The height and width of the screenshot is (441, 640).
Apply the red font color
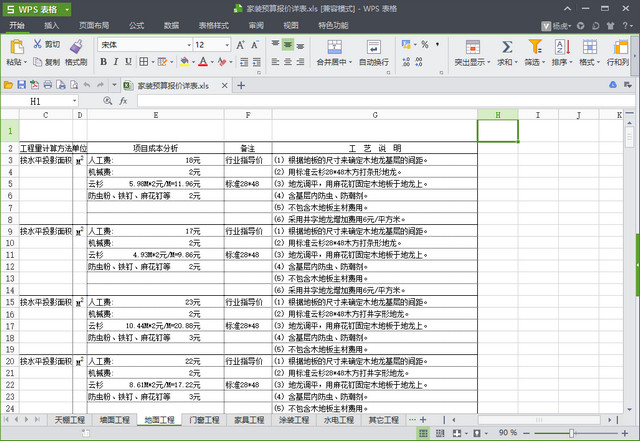coord(203,62)
